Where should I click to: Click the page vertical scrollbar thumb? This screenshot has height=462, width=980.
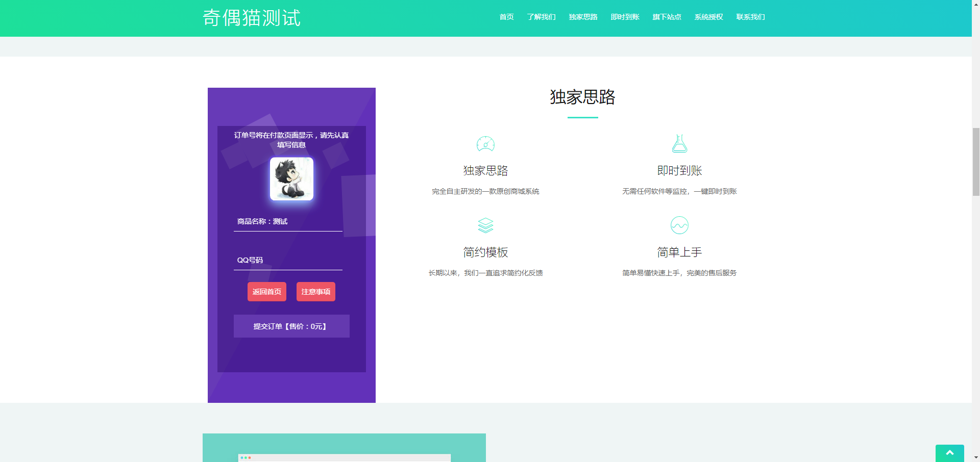tap(976, 162)
